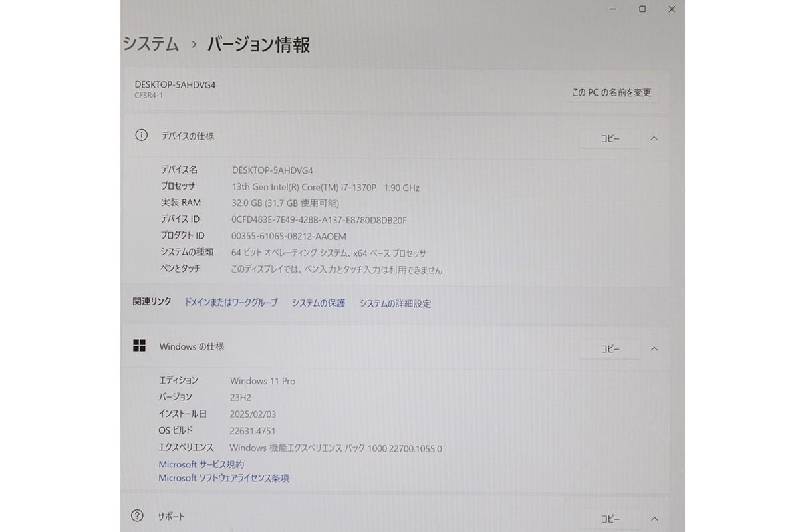
Task: Minimize the settings window
Action: (x=613, y=9)
